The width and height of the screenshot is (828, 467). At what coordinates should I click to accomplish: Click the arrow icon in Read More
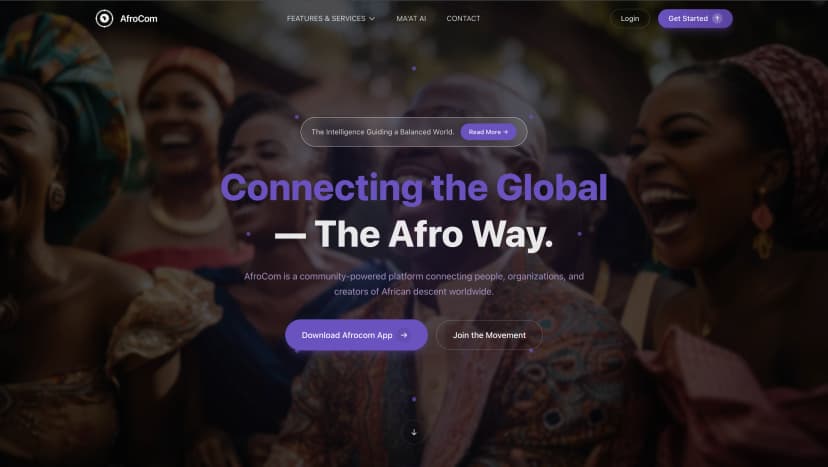[x=506, y=132]
